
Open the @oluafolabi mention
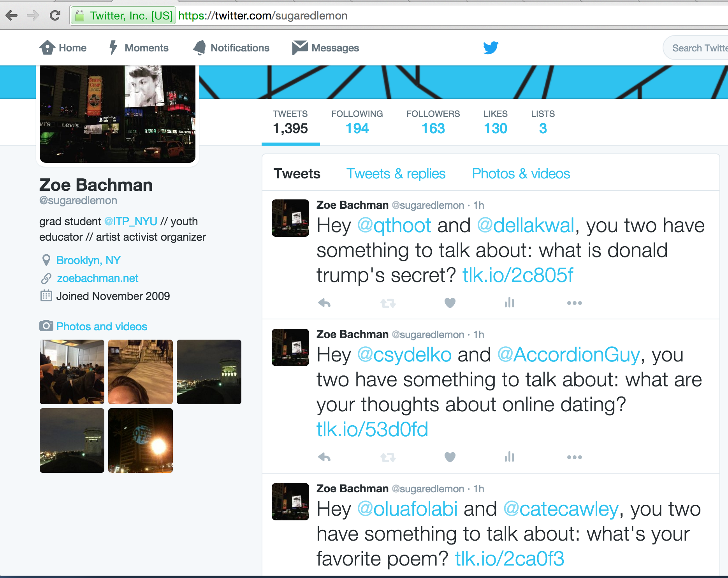point(407,509)
